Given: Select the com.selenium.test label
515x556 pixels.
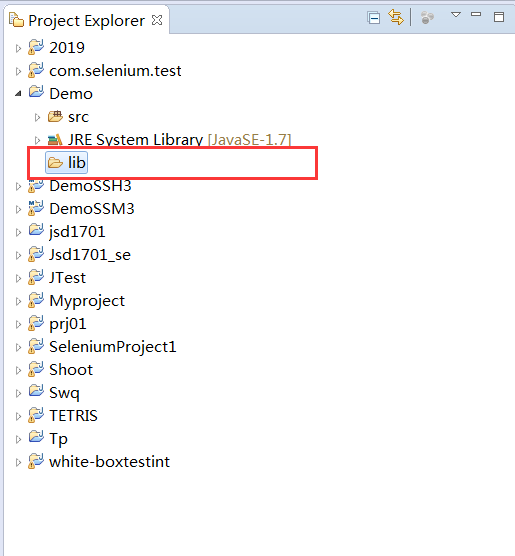Looking at the screenshot, I should coord(115,71).
